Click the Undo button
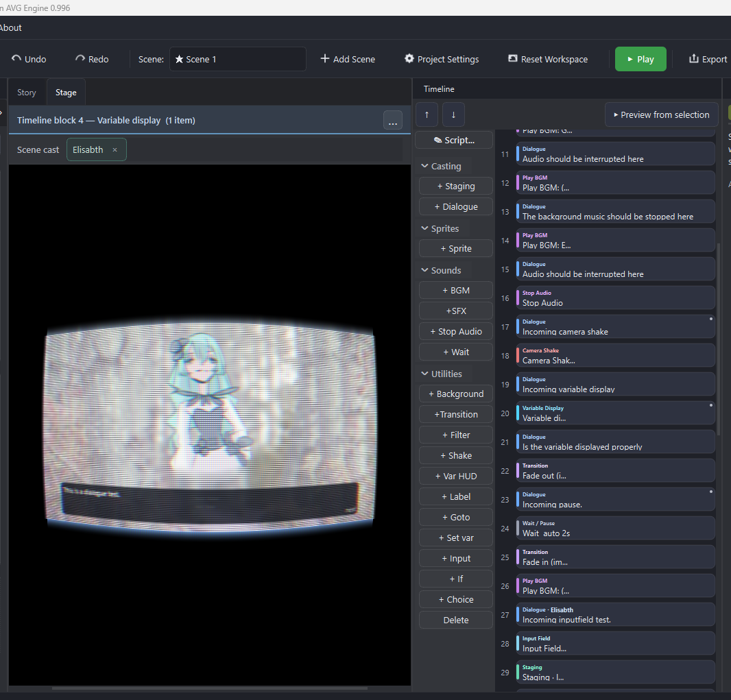 (29, 59)
